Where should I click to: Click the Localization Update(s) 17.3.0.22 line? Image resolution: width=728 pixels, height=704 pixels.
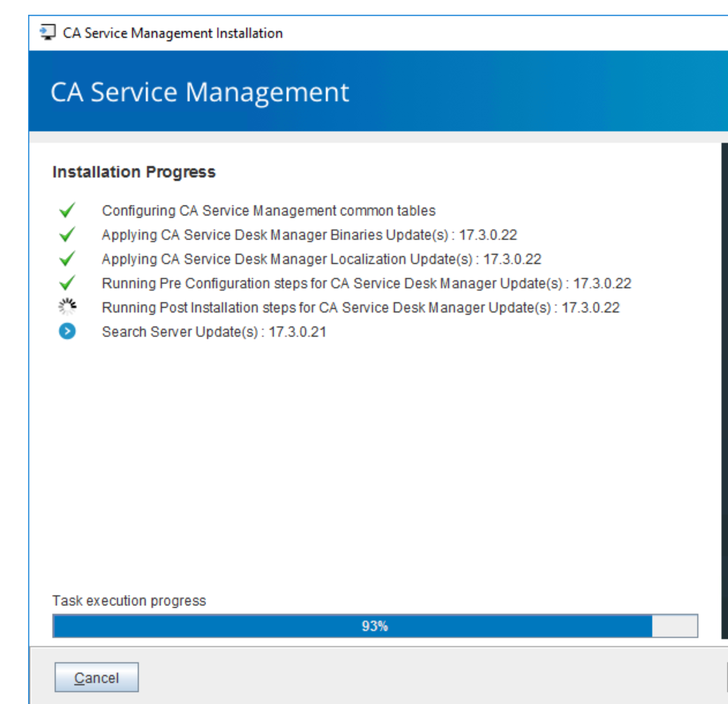click(x=321, y=259)
